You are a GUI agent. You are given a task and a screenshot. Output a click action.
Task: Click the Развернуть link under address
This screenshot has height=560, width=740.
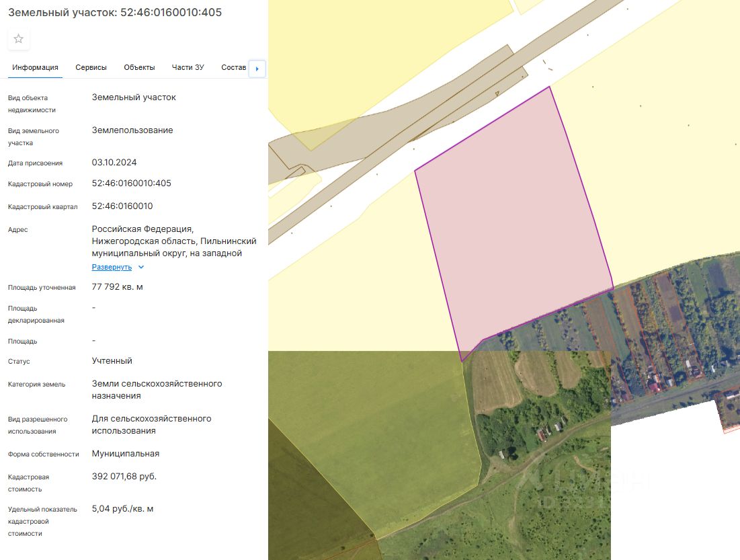click(112, 268)
